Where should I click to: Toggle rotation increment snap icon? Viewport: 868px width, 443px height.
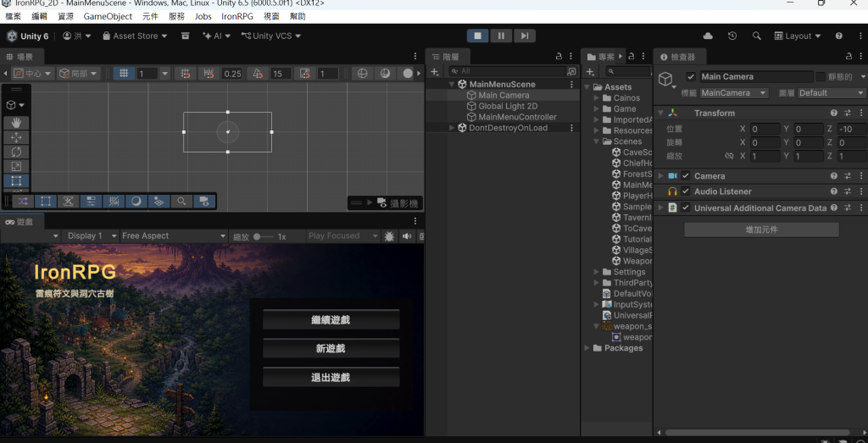(x=258, y=73)
